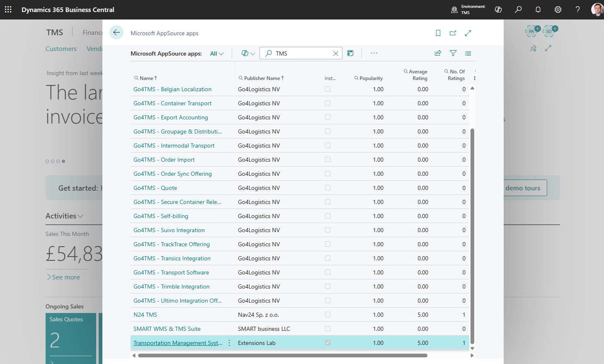Sort by the Popularity column header
The width and height of the screenshot is (604, 364).
click(x=371, y=78)
